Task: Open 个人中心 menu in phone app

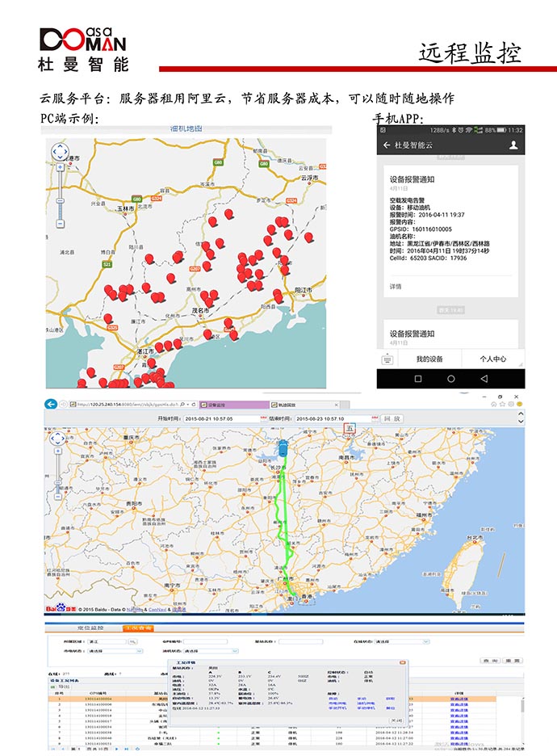Action: click(x=493, y=359)
